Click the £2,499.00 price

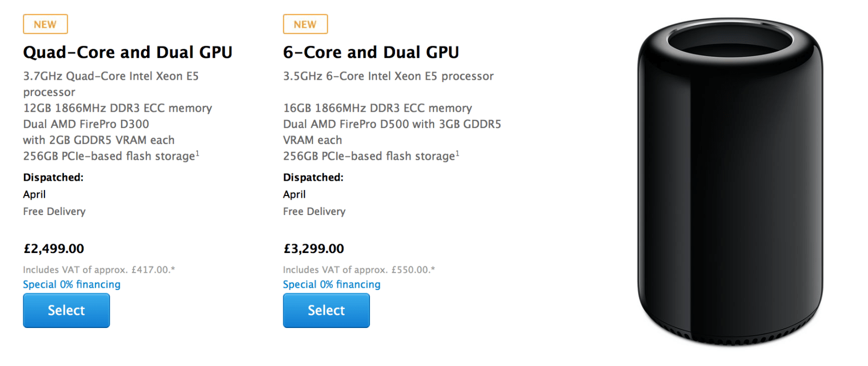point(54,249)
